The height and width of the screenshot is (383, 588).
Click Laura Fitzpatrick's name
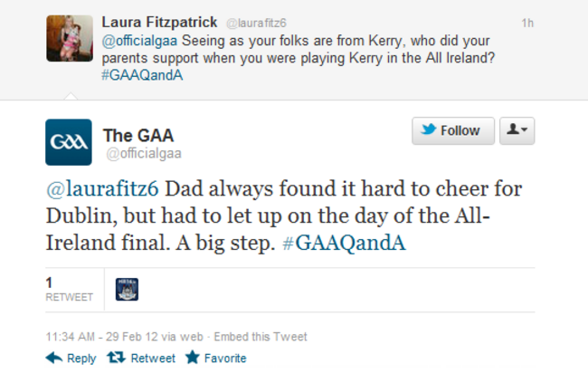[x=159, y=21]
